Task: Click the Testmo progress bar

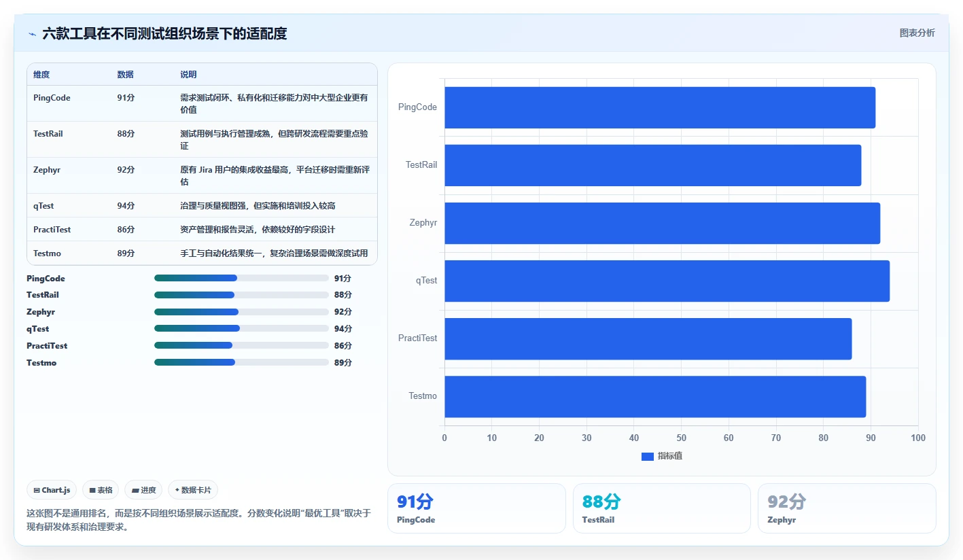Action: (241, 362)
